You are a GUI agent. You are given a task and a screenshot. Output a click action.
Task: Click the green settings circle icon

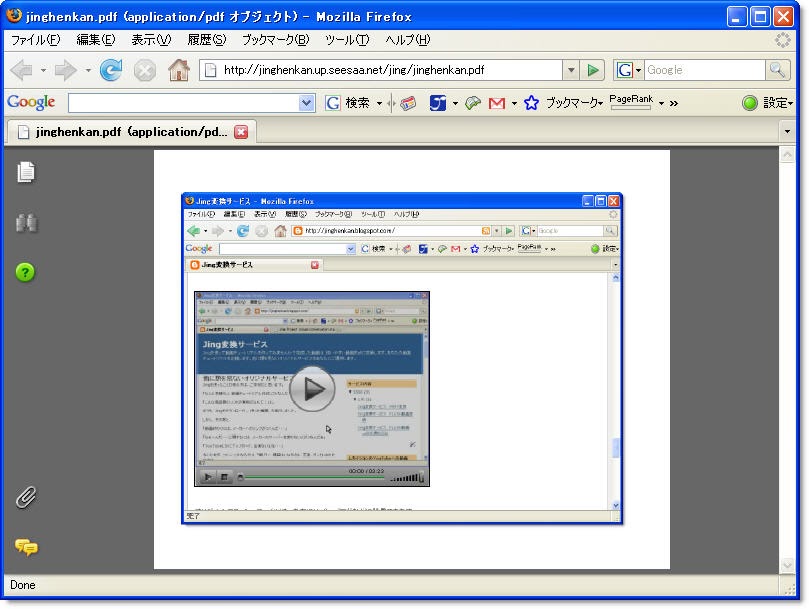pos(750,103)
